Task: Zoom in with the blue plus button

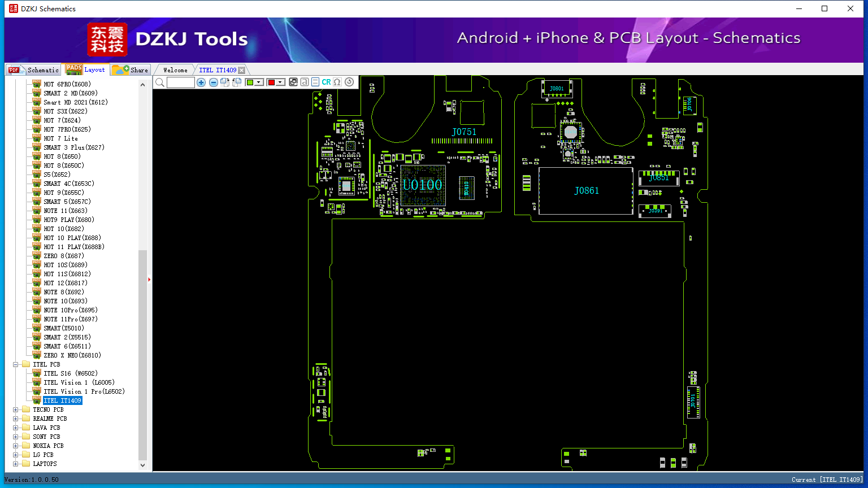Action: pos(201,82)
